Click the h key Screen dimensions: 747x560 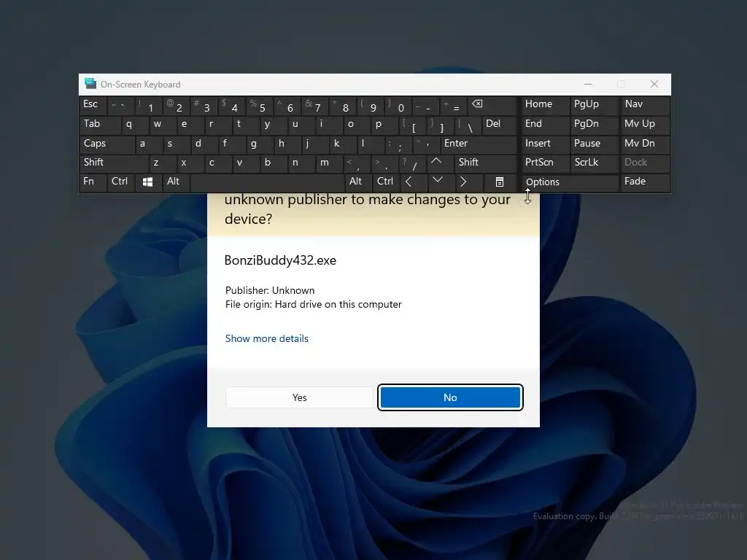pyautogui.click(x=287, y=144)
